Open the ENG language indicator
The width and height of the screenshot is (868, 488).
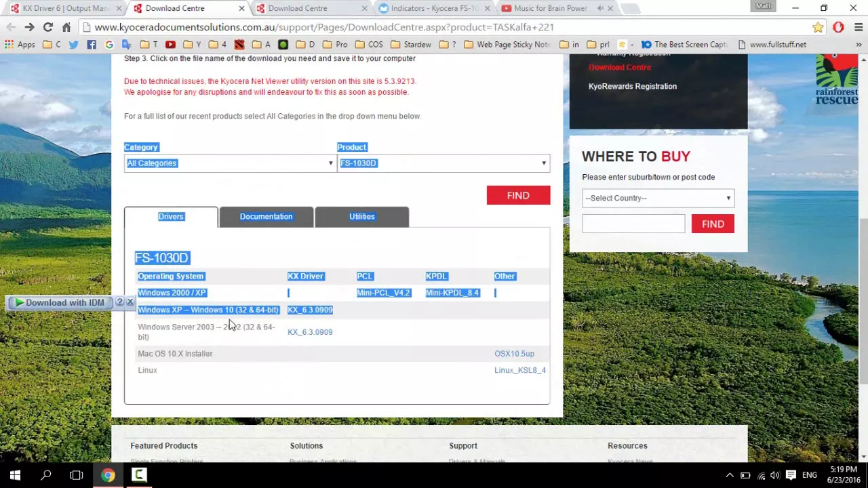point(809,475)
